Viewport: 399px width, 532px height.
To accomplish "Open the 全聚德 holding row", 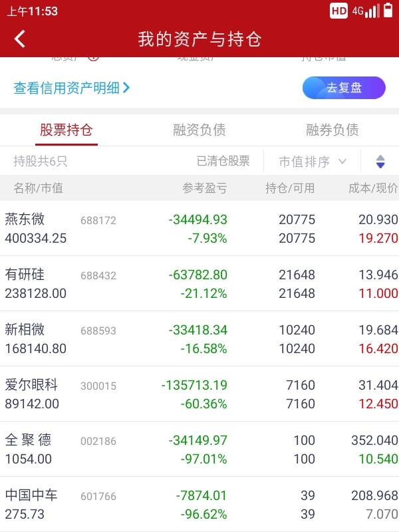I will coord(199,450).
